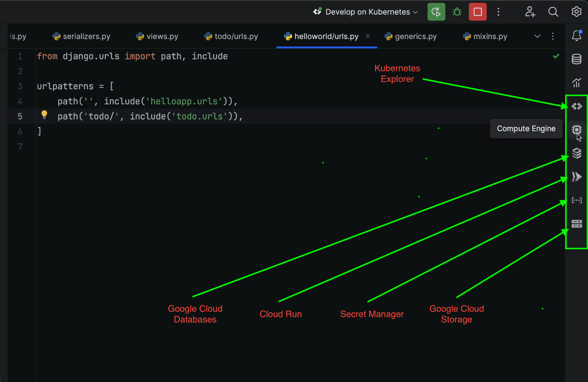
Task: Click the debug bug icon
Action: click(x=457, y=12)
